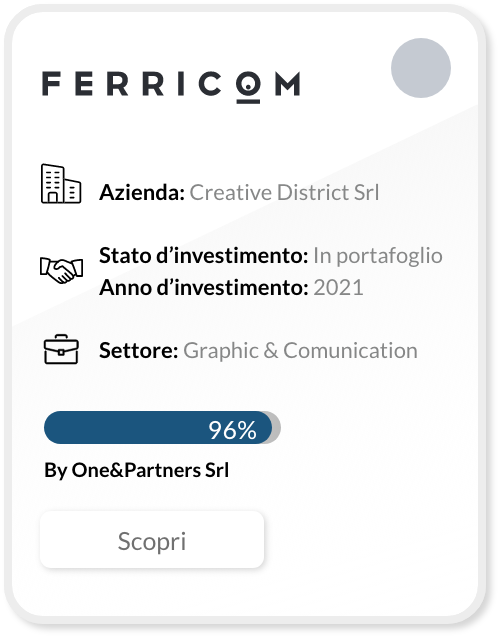The height and width of the screenshot is (638, 500).
Task: Click Creative District Srl company name
Action: 284,192
